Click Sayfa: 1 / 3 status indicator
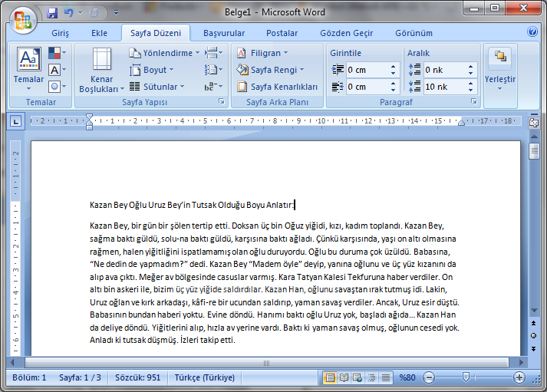 (80, 377)
